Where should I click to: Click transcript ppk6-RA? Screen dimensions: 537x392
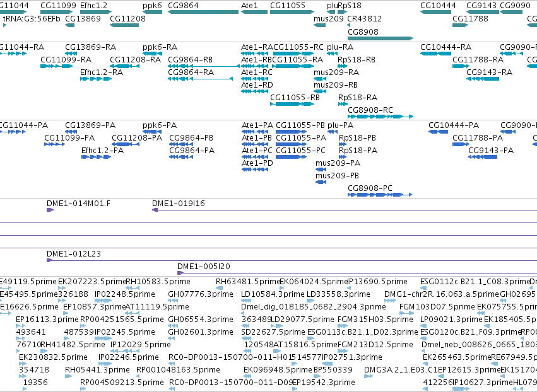(x=152, y=54)
